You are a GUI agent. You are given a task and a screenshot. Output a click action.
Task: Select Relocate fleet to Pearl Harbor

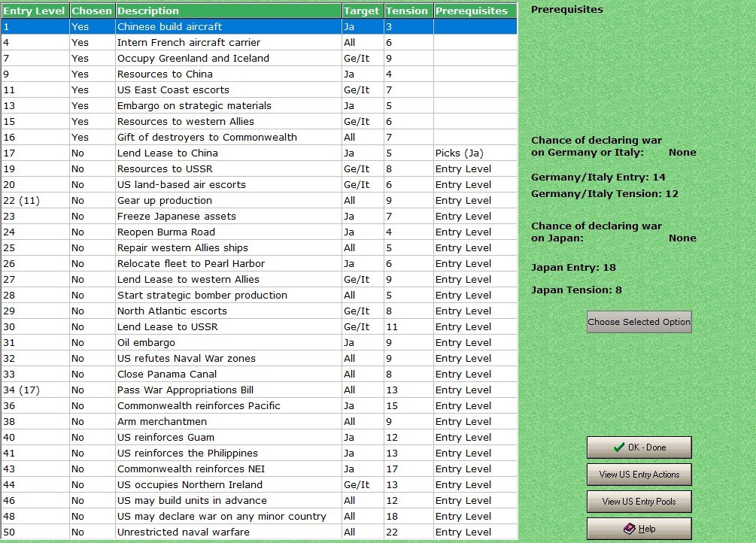[x=260, y=264]
